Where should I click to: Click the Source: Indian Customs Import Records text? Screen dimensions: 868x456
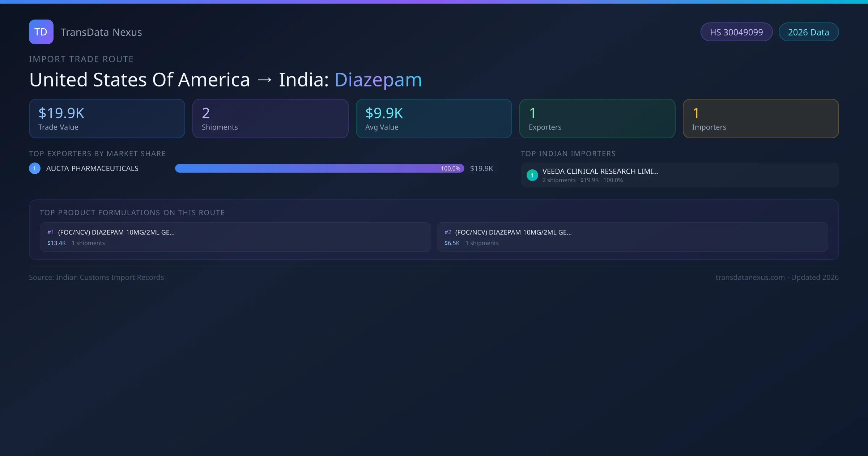[x=96, y=277]
